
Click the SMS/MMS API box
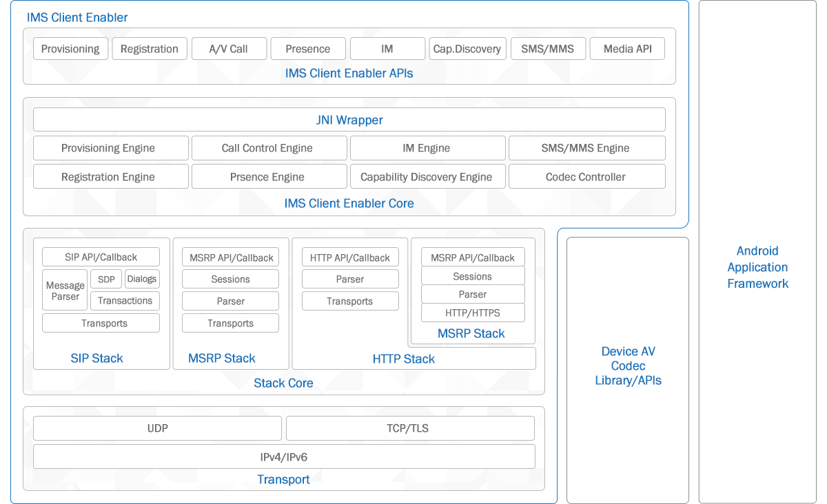[x=548, y=49]
